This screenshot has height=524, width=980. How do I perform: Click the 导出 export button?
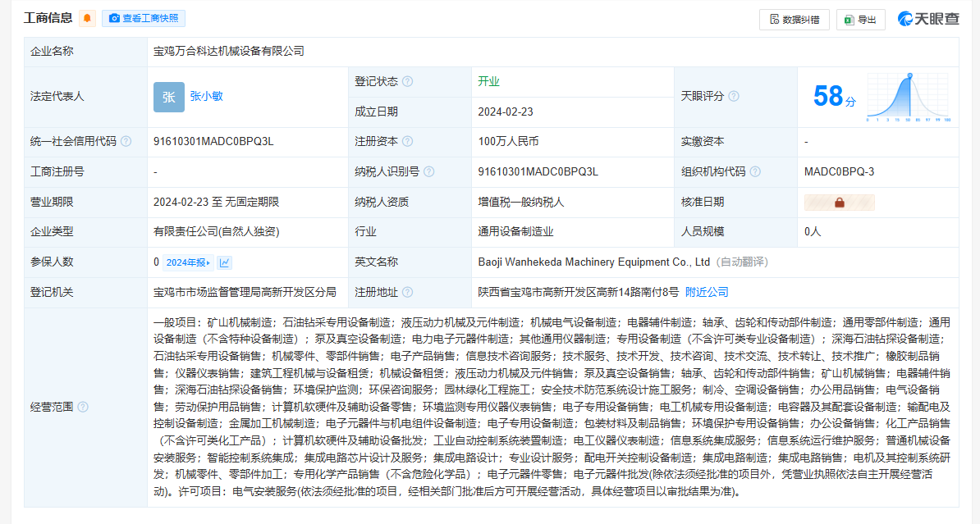pos(861,20)
